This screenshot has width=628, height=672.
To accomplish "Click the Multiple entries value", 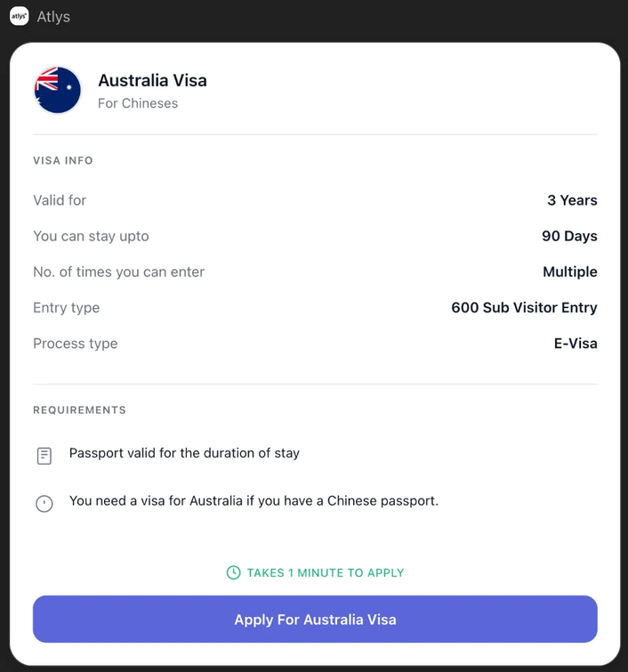I will pos(569,271).
